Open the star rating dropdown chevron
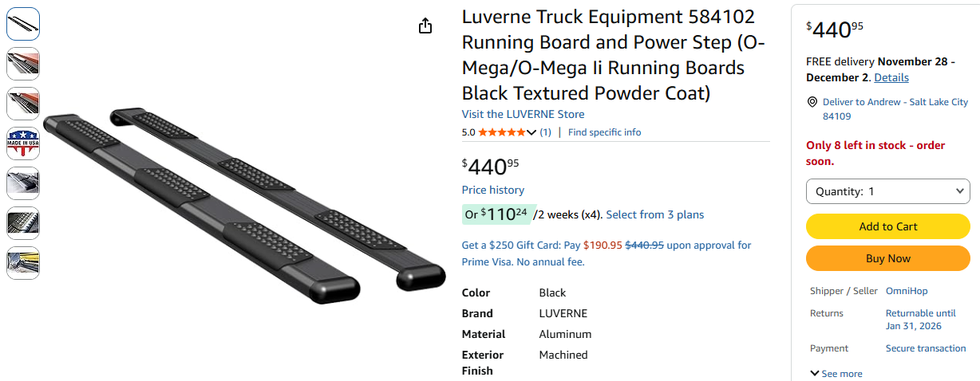Screen dimensions: 980x381 [x=531, y=132]
